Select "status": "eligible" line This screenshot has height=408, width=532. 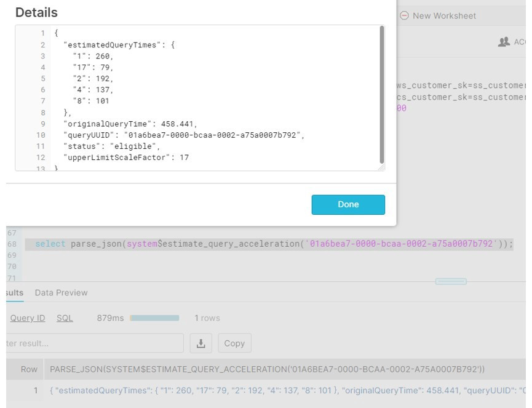pos(111,146)
